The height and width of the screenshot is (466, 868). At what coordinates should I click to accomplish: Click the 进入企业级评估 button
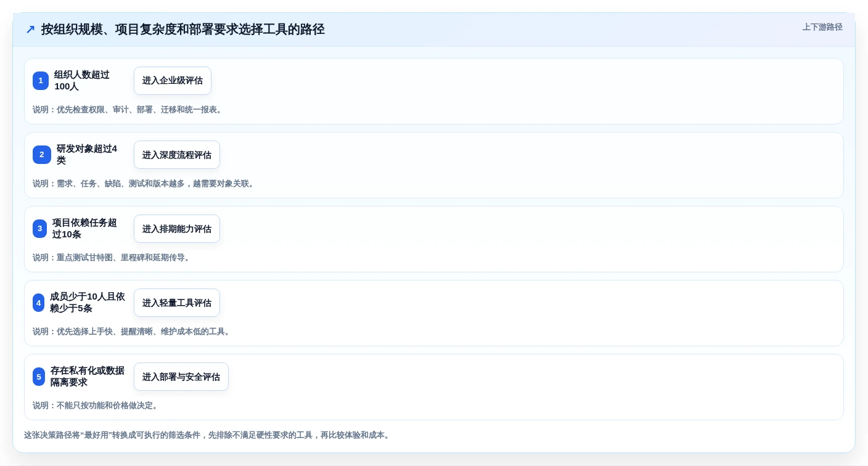pyautogui.click(x=173, y=81)
